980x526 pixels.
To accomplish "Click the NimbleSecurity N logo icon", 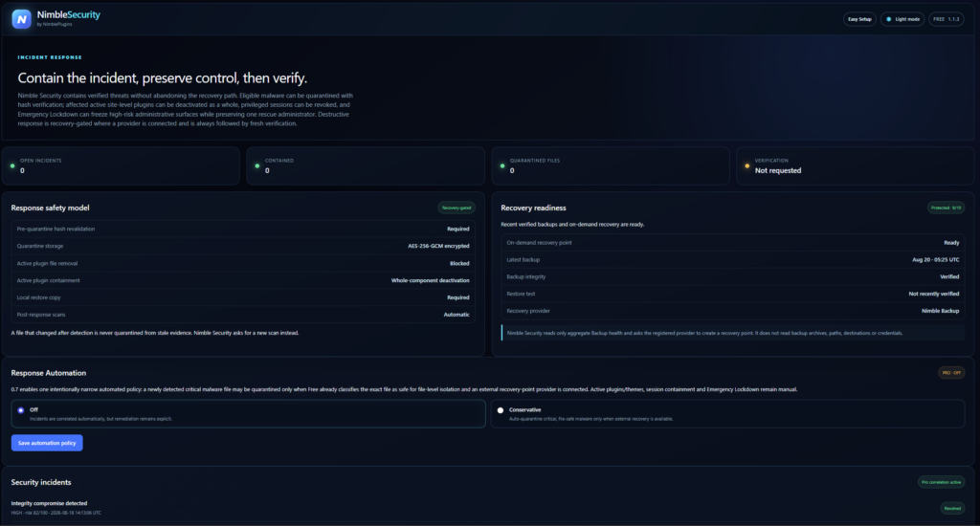I will pos(21,19).
